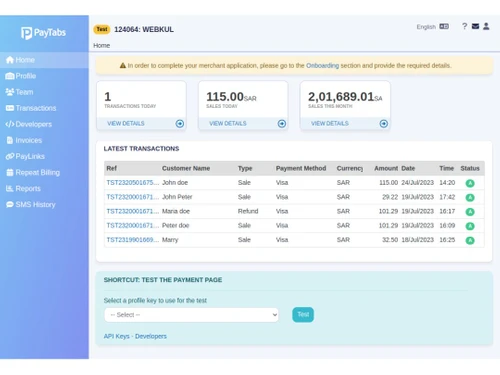Viewport: 500px width, 375px height.
Task: Click the Amount column header
Action: (386, 168)
